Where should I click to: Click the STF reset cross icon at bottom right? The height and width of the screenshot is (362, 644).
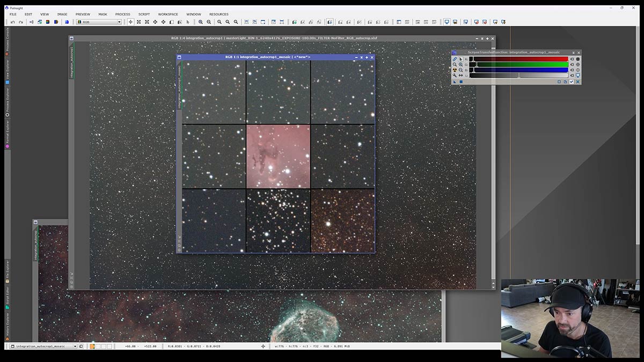(x=578, y=82)
